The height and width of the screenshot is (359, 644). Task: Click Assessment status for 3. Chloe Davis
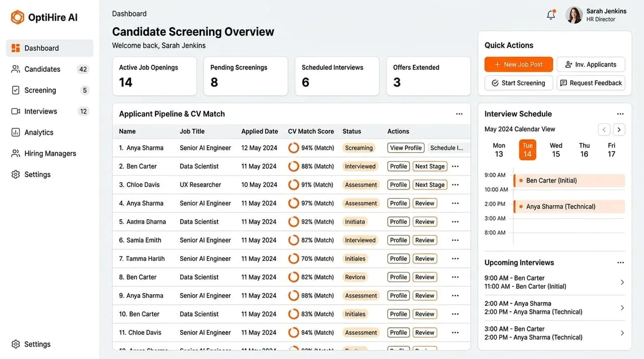[x=361, y=185]
